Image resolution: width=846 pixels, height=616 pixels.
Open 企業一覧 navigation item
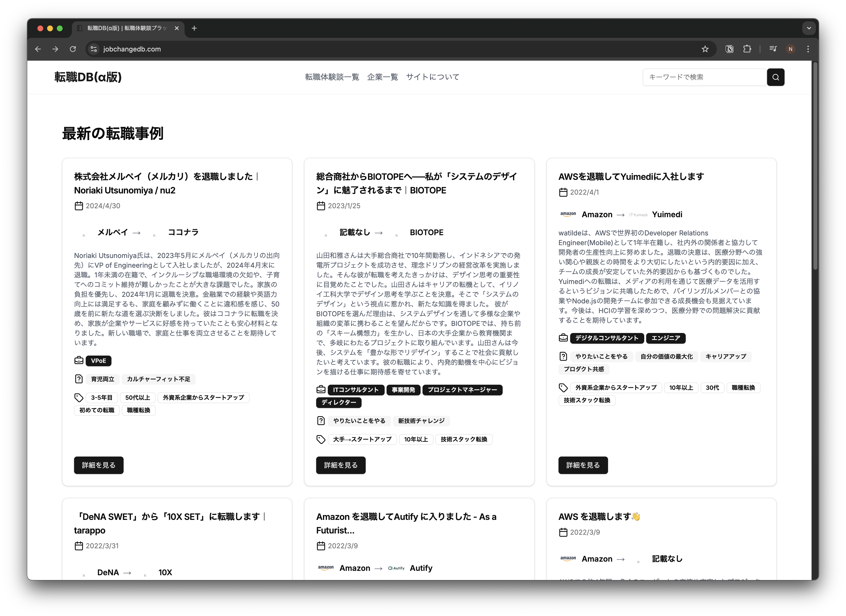382,77
